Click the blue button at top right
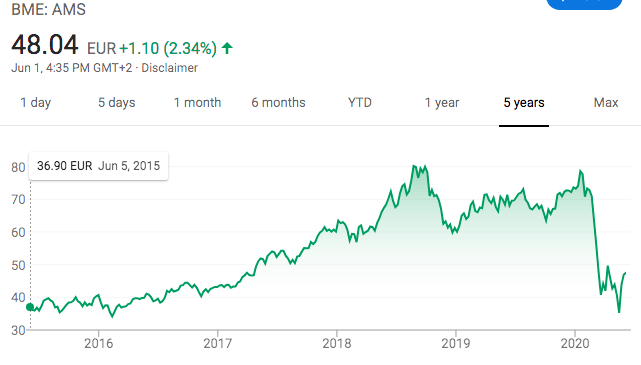 click(584, 3)
